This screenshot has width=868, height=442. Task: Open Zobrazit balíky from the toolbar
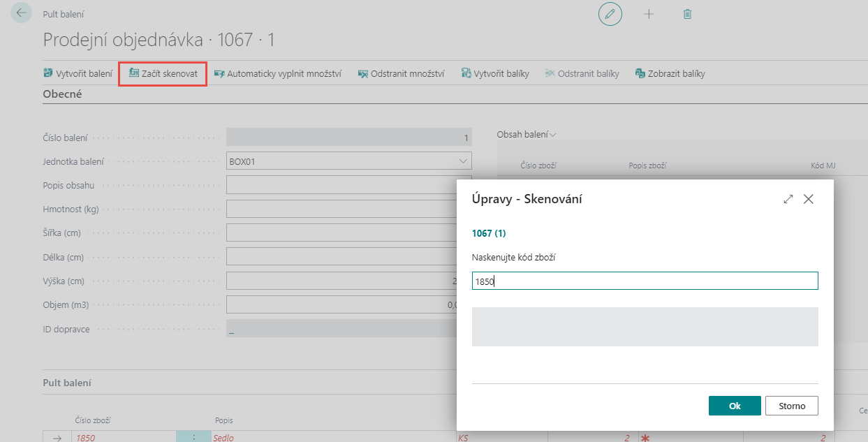670,73
